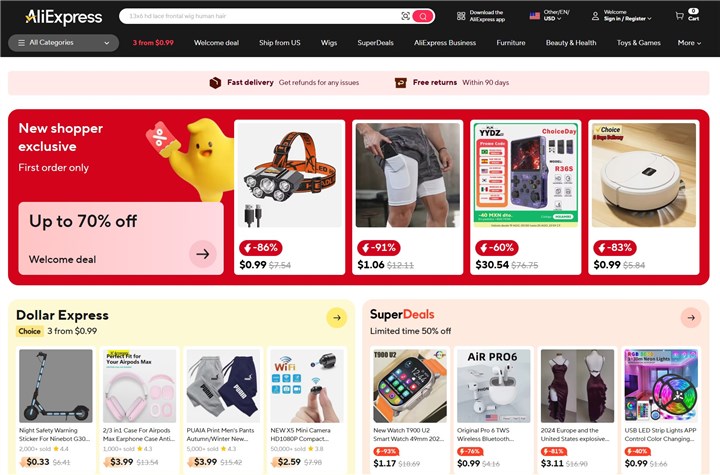Viewport: 720px width, 475px height.
Task: Open the LED headlamp product thumbnail
Action: coord(289,175)
